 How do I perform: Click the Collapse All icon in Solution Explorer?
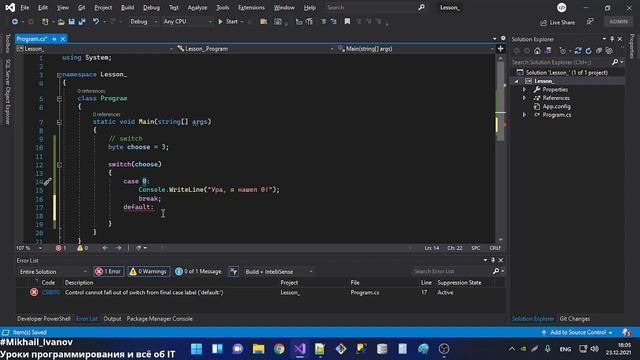[x=598, y=51]
